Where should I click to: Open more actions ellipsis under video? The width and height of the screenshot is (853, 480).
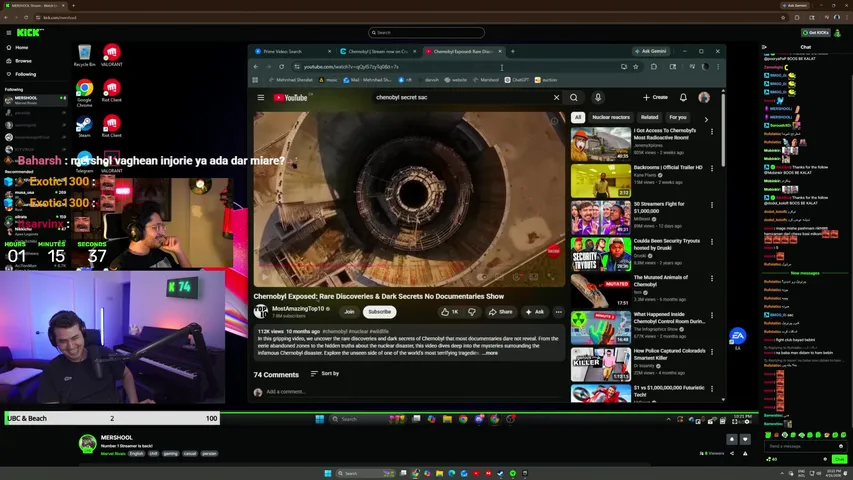click(x=559, y=312)
